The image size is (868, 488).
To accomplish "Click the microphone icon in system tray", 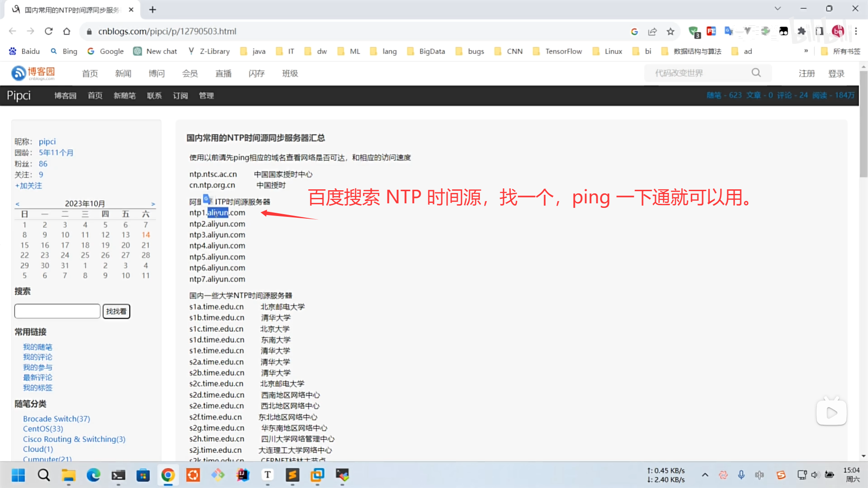I will (741, 475).
